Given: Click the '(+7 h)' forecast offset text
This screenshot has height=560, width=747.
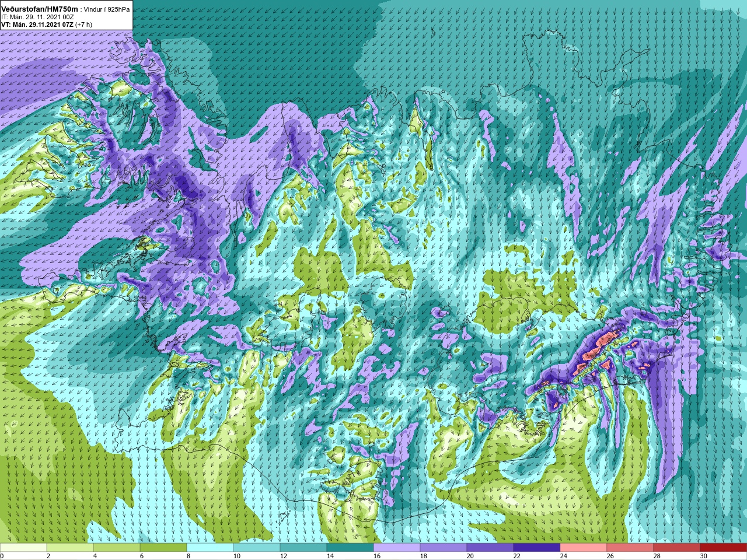Looking at the screenshot, I should 84,24.
